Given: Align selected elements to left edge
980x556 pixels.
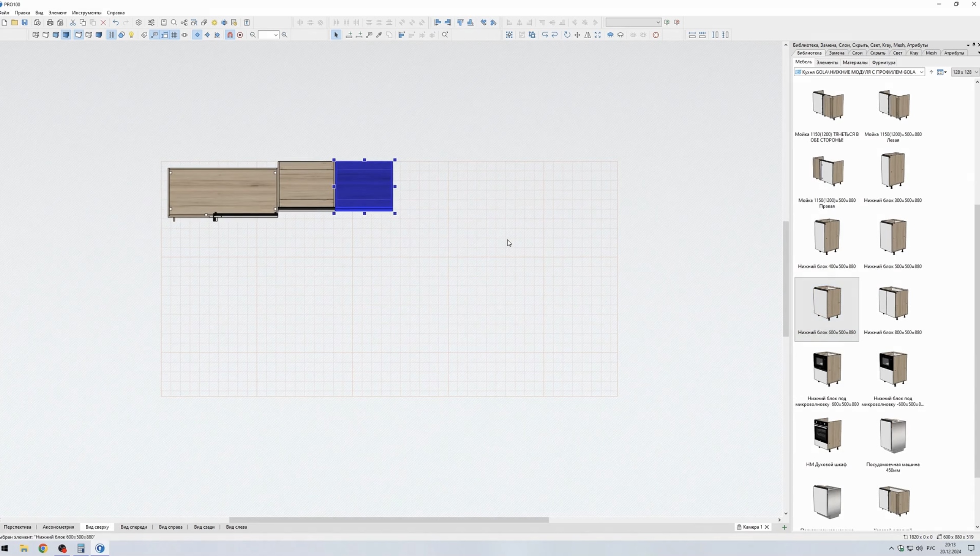Looking at the screenshot, I should click(437, 23).
